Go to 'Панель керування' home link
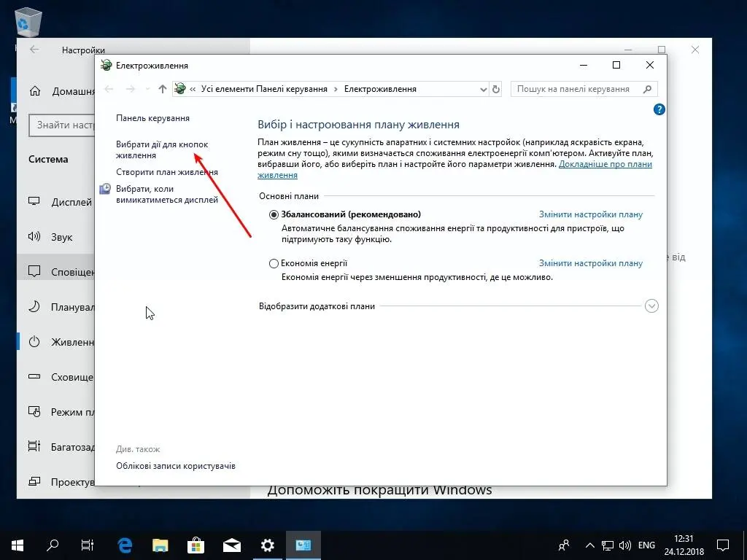 [x=152, y=118]
